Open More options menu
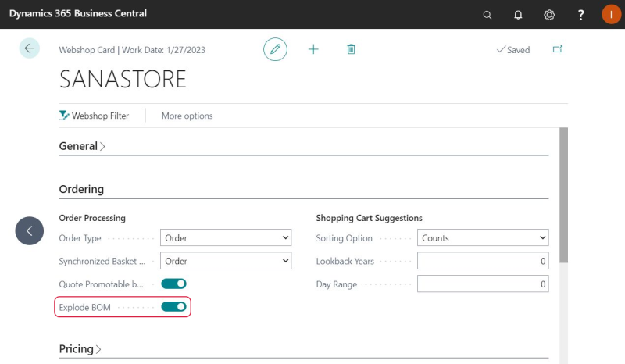This screenshot has width=625, height=364. (x=187, y=116)
